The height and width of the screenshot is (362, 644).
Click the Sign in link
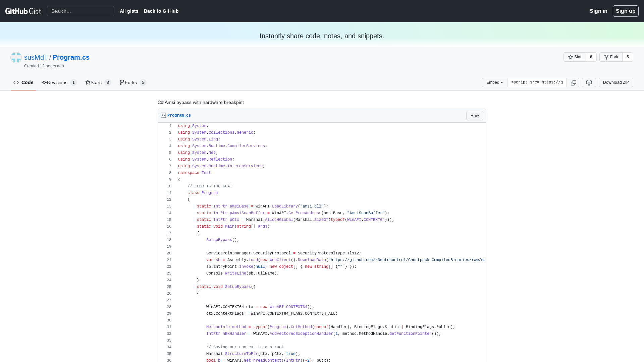pos(598,11)
